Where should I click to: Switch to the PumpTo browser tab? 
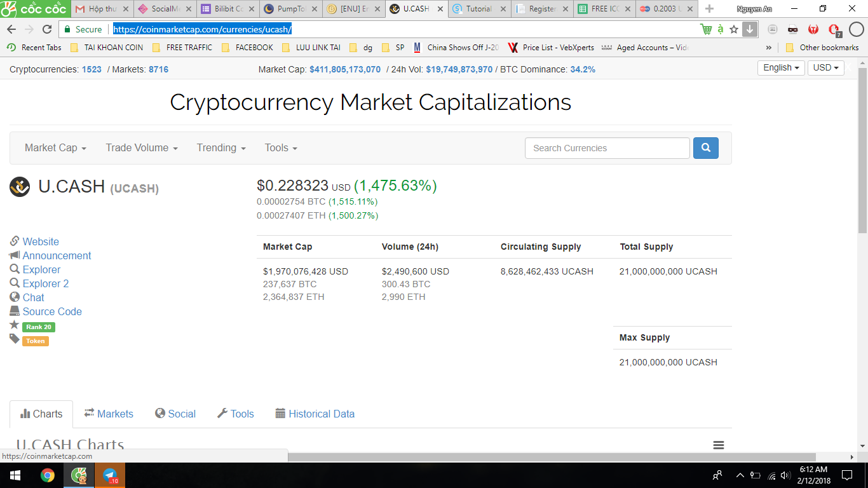click(x=289, y=9)
